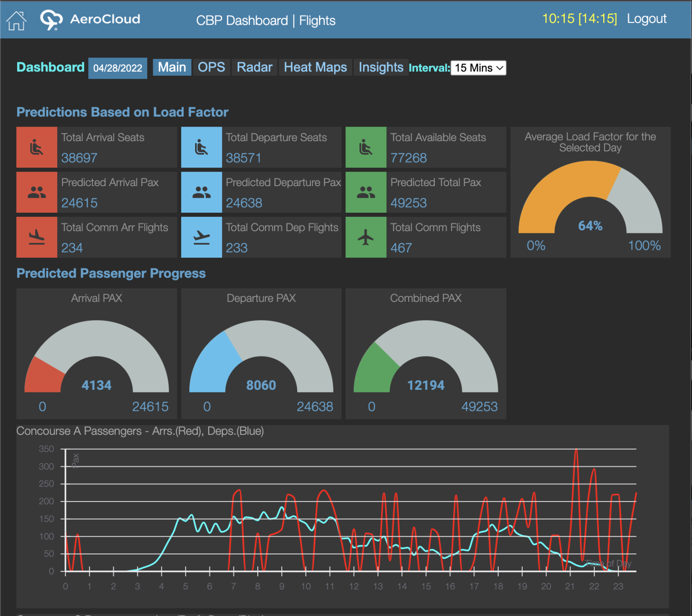The height and width of the screenshot is (616, 692).
Task: Click the departing flight icon for Comm Dep Flights
Action: point(201,237)
